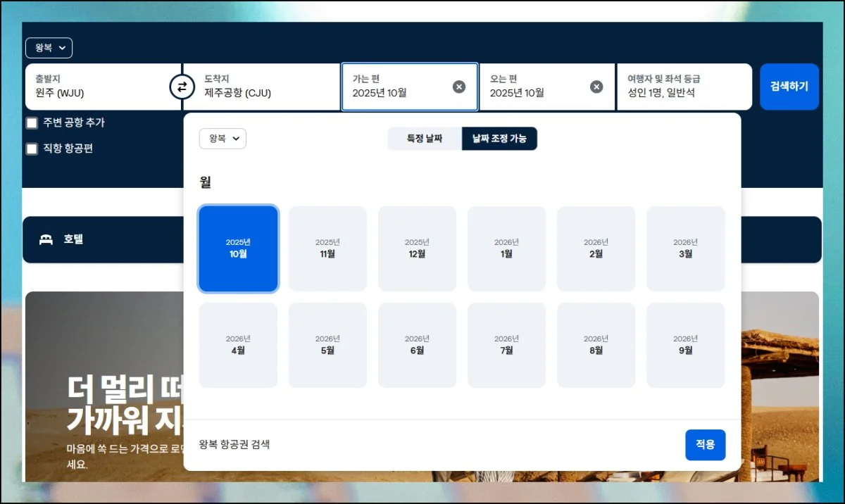
Task: Select the 날짜 조정 가능 tab
Action: [499, 139]
